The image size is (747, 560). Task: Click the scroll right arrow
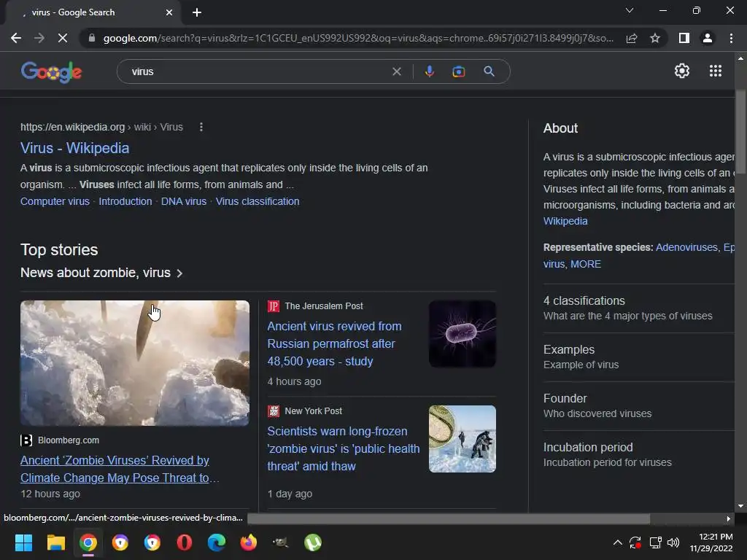(x=729, y=518)
